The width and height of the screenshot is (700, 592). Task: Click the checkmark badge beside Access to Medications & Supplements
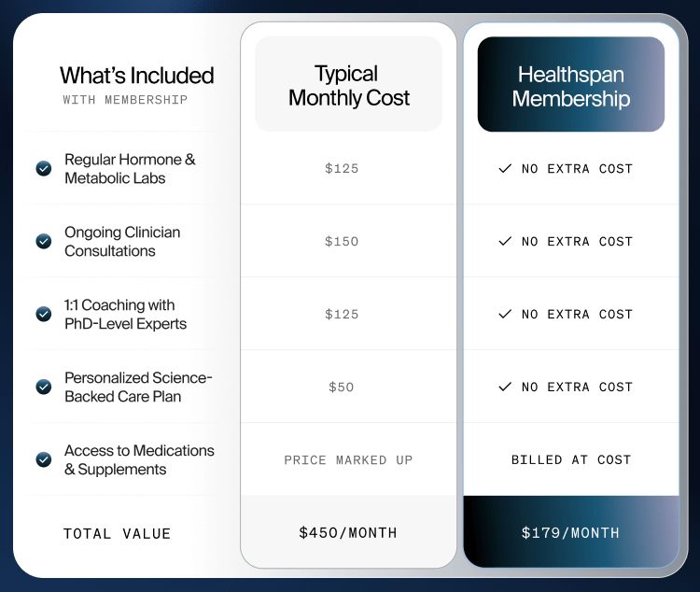click(x=44, y=459)
